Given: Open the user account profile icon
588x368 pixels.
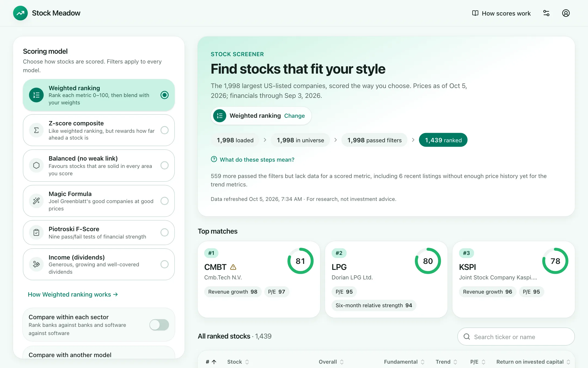Looking at the screenshot, I should coord(566,13).
